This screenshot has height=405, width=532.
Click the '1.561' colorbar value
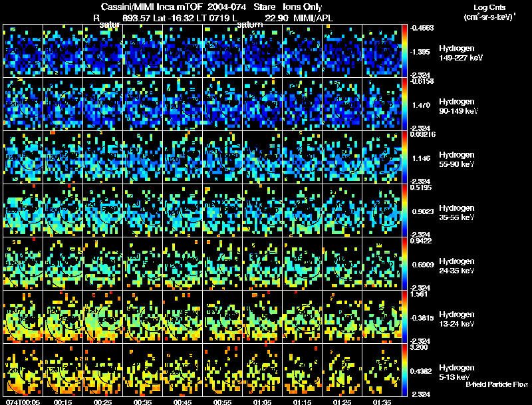(x=419, y=295)
